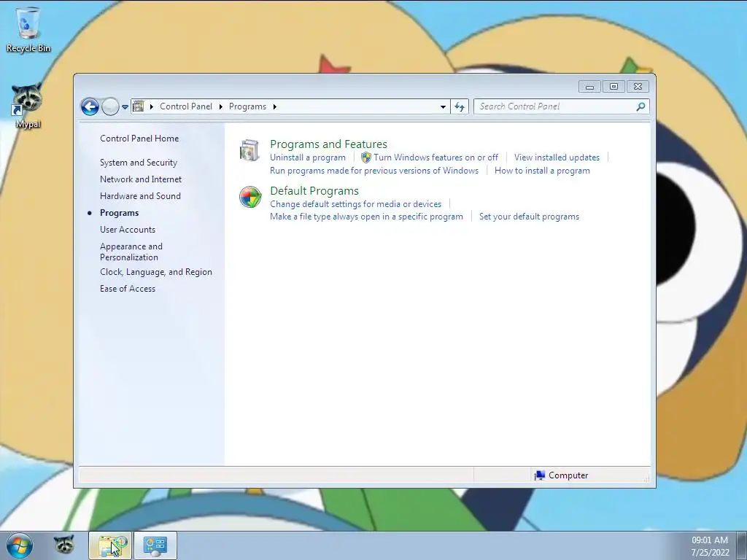Screen dimensions: 747x560
Task: Expand the address bar history dropdown
Action: [x=443, y=106]
